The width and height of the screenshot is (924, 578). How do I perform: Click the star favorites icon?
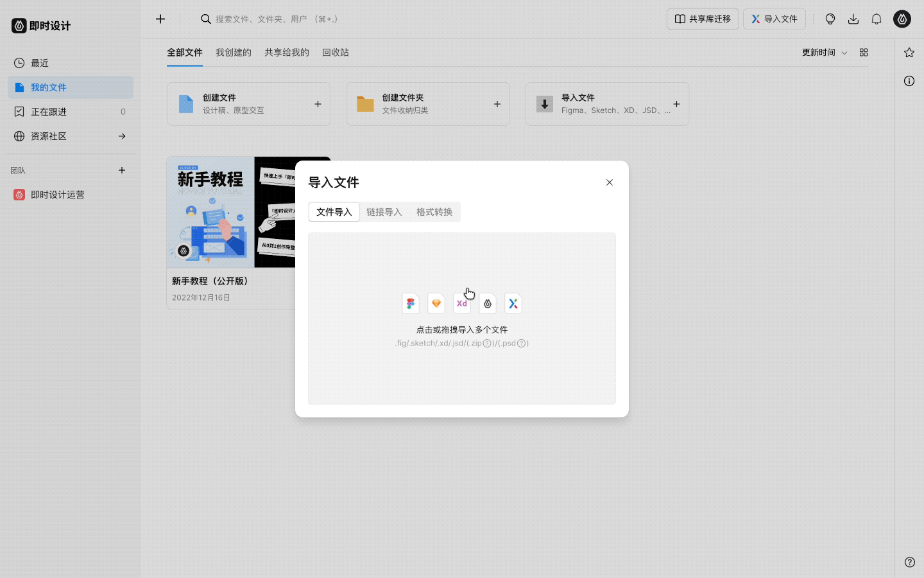coord(909,53)
